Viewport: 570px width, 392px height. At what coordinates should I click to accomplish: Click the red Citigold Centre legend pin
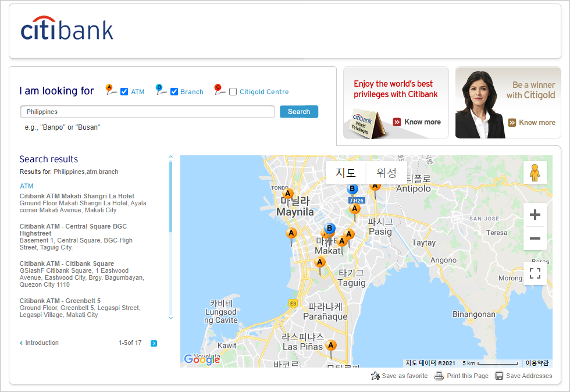coord(220,90)
